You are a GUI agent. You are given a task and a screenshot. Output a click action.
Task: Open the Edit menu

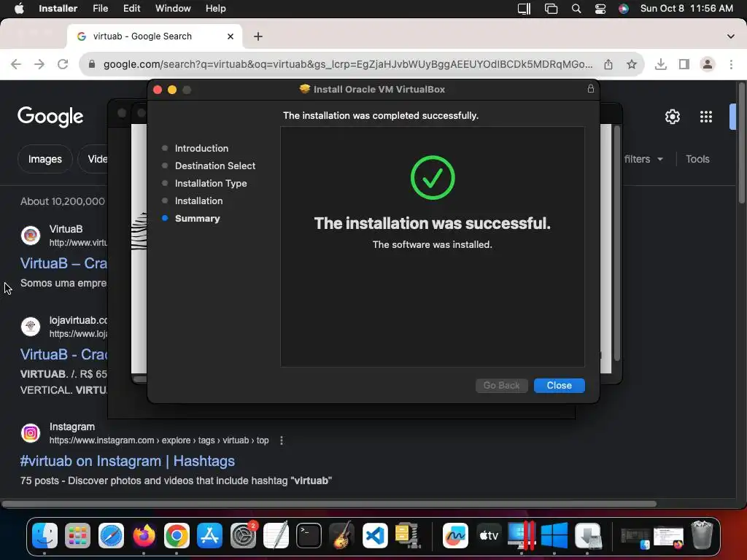[131, 9]
